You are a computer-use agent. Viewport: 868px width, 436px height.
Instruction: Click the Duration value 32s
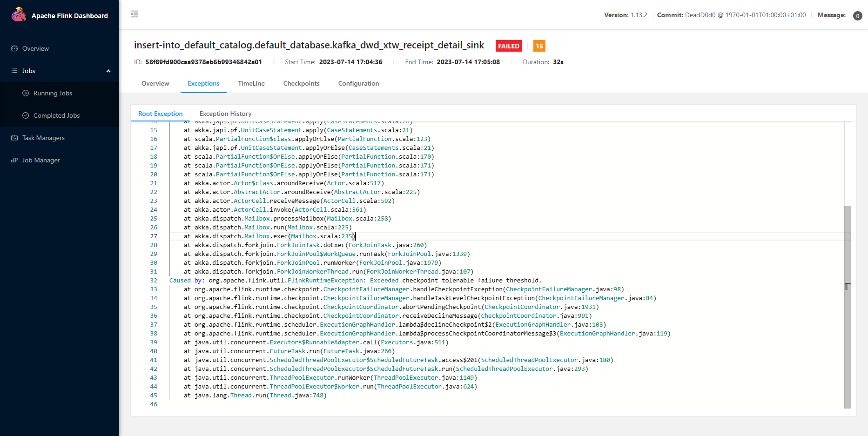[558, 62]
